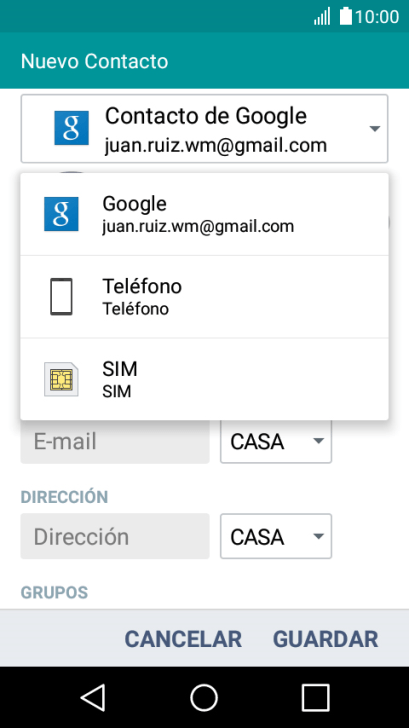Choose SIM as the storage location
Image resolution: width=409 pixels, height=728 pixels.
click(204, 379)
